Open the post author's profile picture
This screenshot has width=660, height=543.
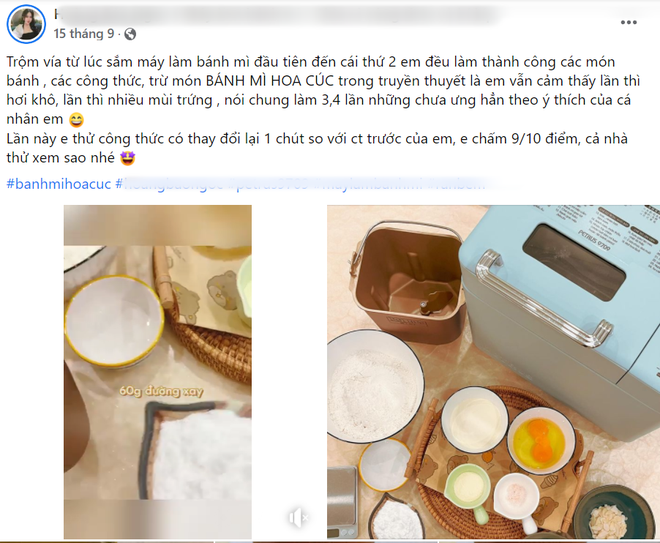pyautogui.click(x=26, y=24)
